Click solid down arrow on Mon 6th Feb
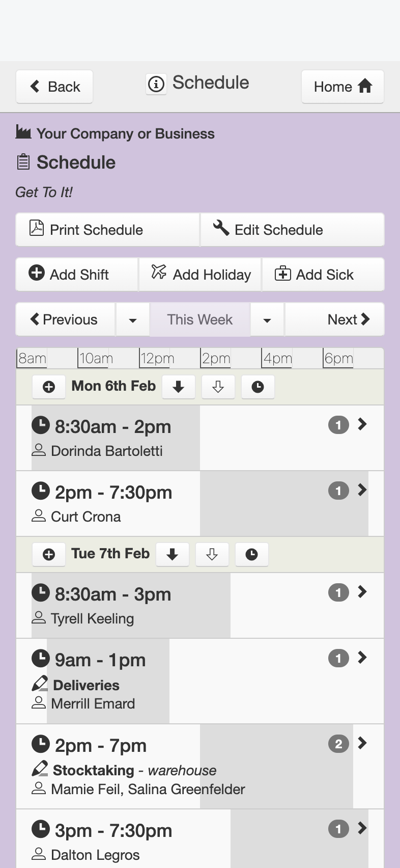Image resolution: width=400 pixels, height=868 pixels. click(178, 387)
